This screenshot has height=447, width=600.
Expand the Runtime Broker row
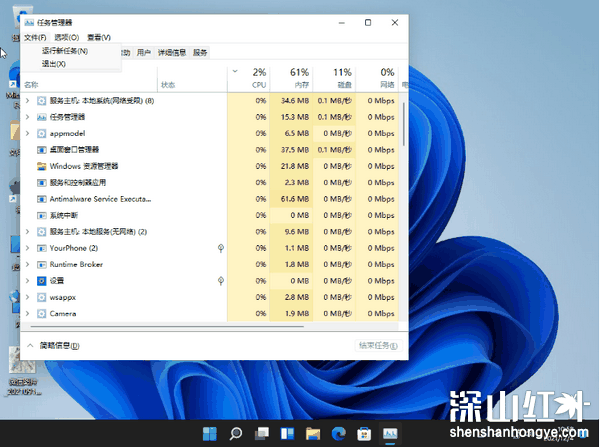click(27, 264)
